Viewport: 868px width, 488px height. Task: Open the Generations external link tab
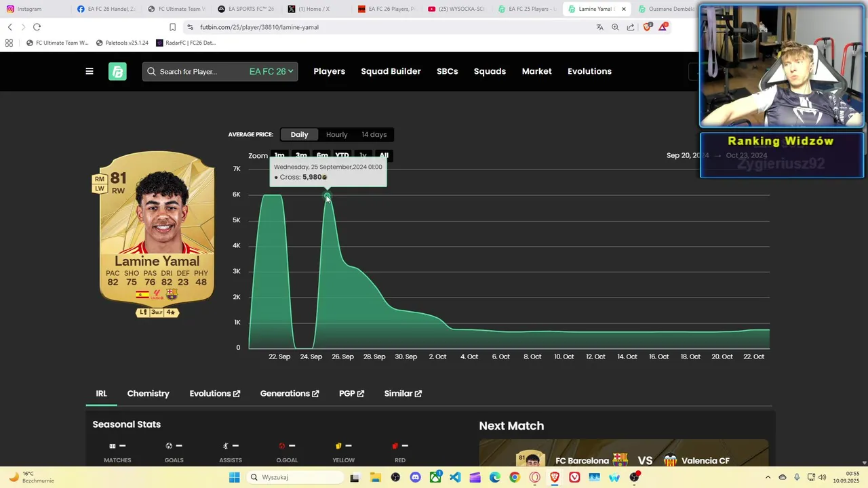[x=289, y=393]
